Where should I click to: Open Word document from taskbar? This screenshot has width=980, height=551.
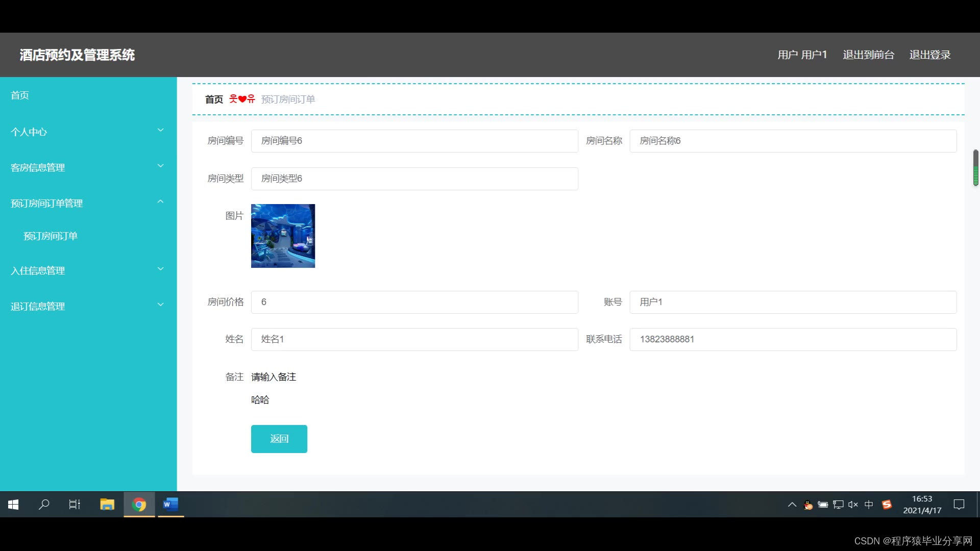pos(170,505)
